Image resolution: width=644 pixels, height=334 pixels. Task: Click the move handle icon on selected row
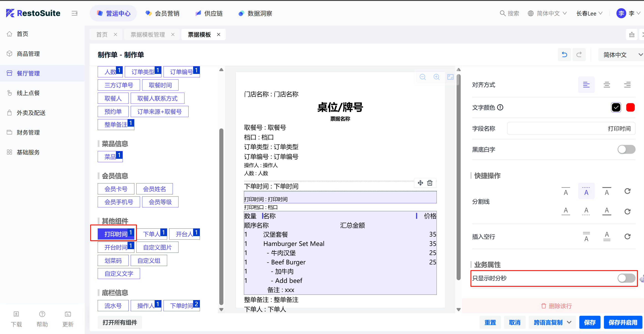(x=421, y=183)
